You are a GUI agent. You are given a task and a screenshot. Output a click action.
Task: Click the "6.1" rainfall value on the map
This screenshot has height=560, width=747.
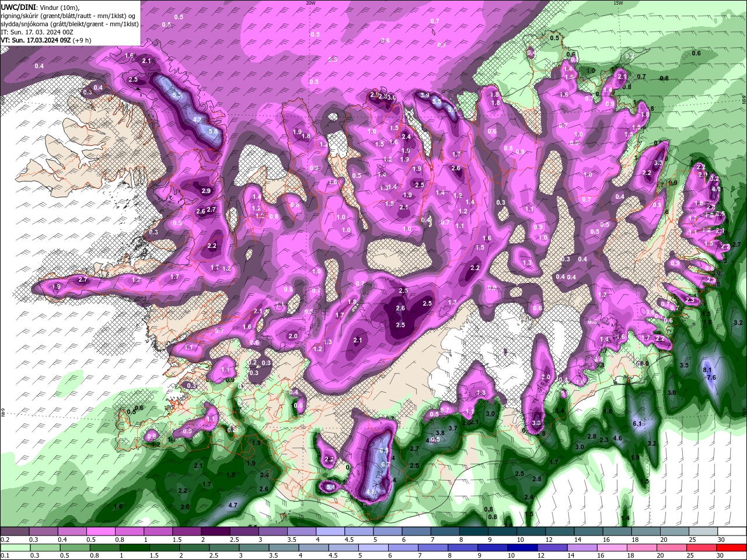click(x=637, y=423)
